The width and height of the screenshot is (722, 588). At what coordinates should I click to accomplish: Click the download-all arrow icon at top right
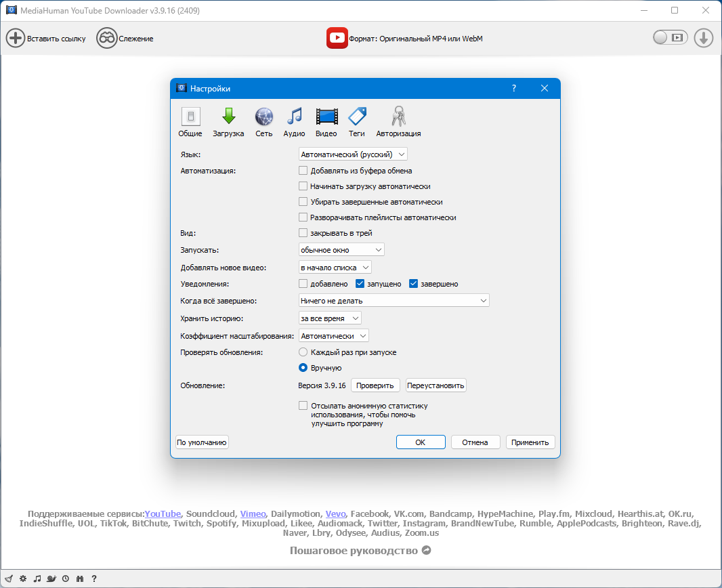click(x=704, y=38)
